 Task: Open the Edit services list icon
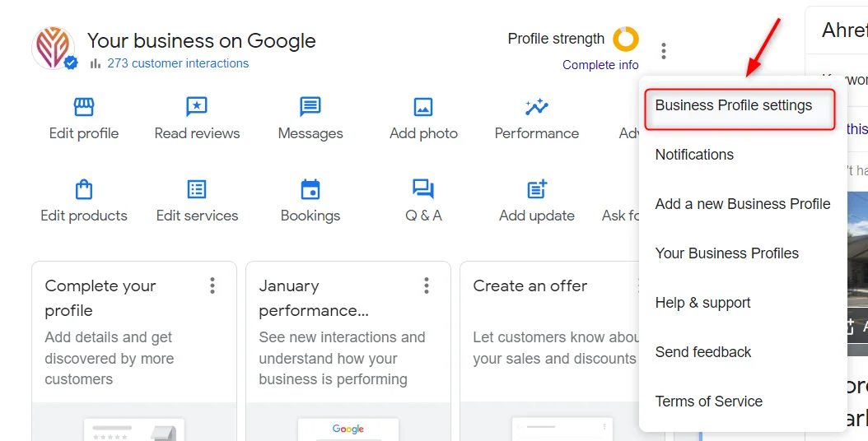pos(197,189)
